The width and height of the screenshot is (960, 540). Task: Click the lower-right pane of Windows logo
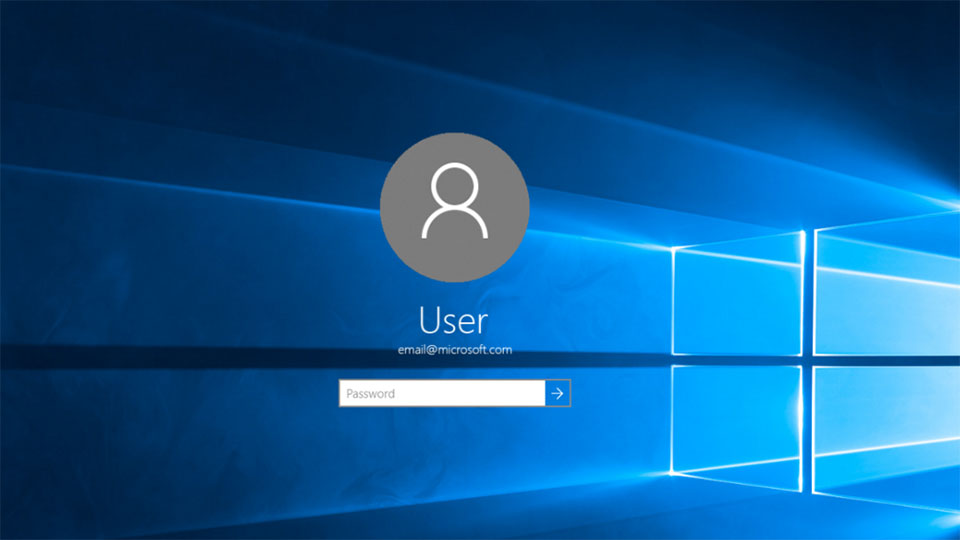tap(887, 437)
